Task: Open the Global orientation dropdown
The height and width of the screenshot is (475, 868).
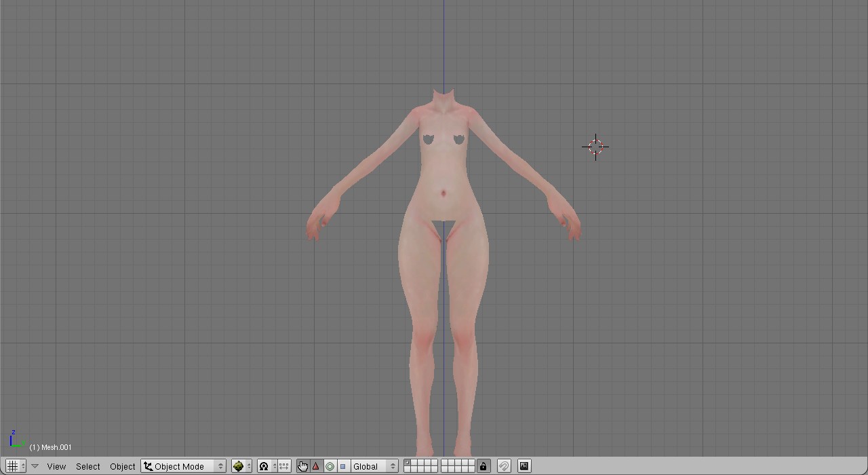Action: click(374, 466)
